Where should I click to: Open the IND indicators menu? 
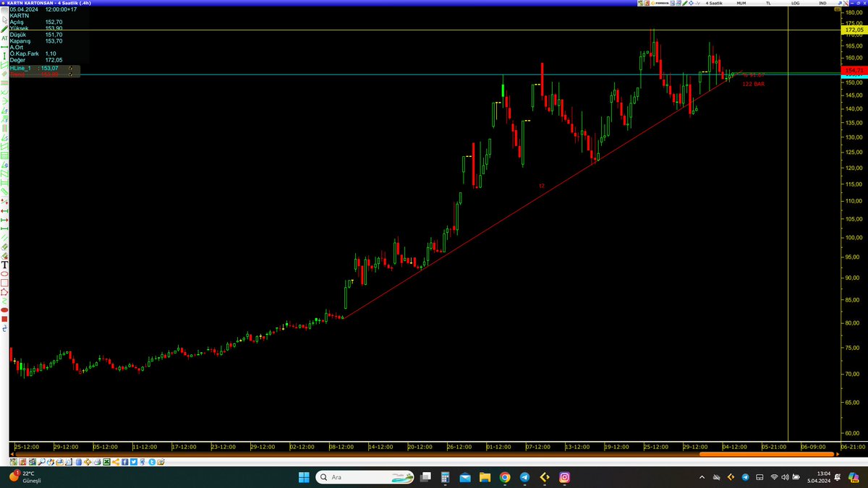822,4
